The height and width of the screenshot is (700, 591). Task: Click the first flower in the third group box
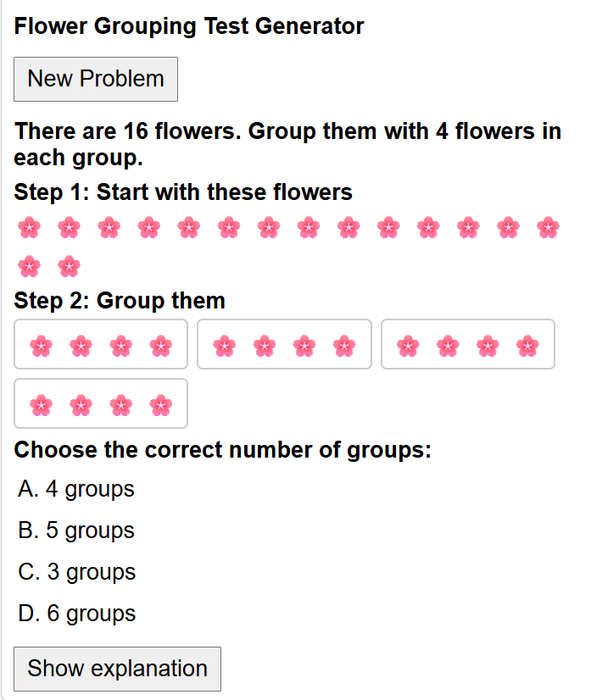pyautogui.click(x=408, y=345)
